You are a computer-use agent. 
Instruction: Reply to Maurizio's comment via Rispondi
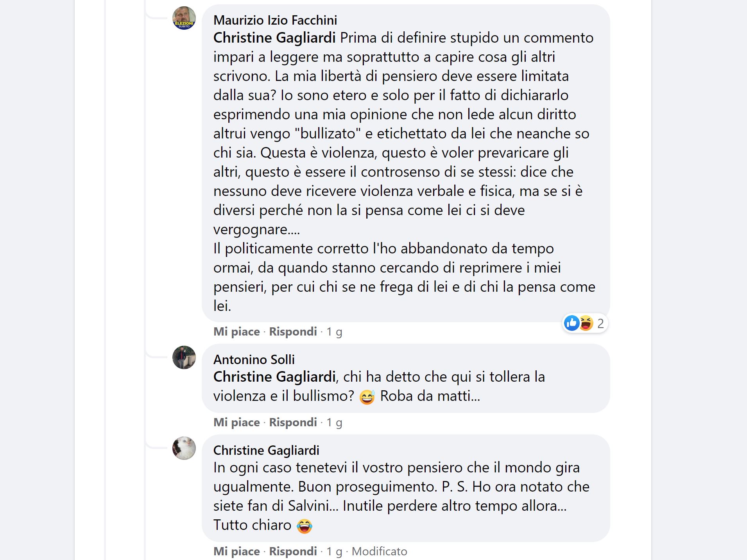coord(293,332)
